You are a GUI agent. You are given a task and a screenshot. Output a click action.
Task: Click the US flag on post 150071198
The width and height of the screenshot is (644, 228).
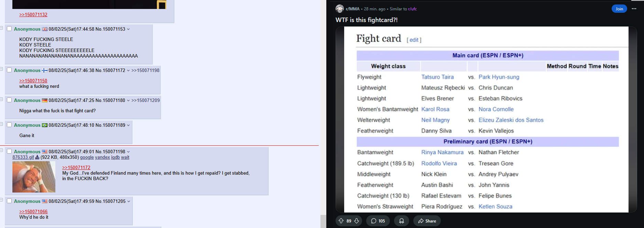pyautogui.click(x=45, y=152)
